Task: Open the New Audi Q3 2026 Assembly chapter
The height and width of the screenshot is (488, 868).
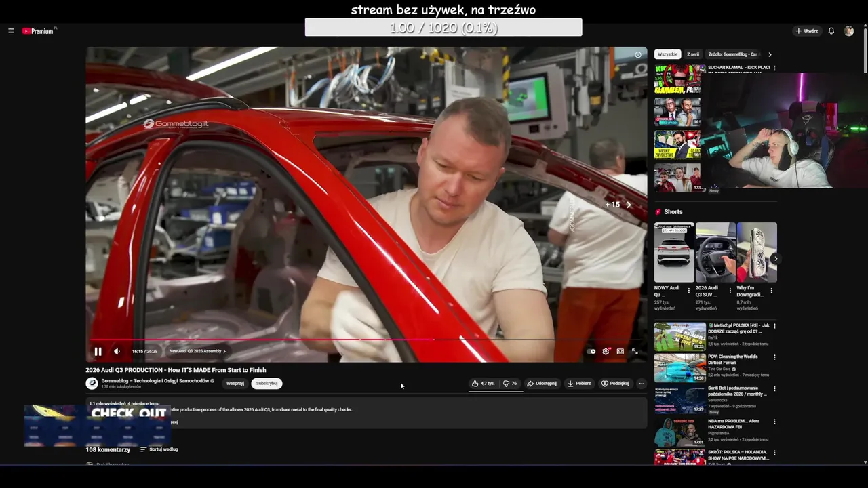Action: (197, 351)
